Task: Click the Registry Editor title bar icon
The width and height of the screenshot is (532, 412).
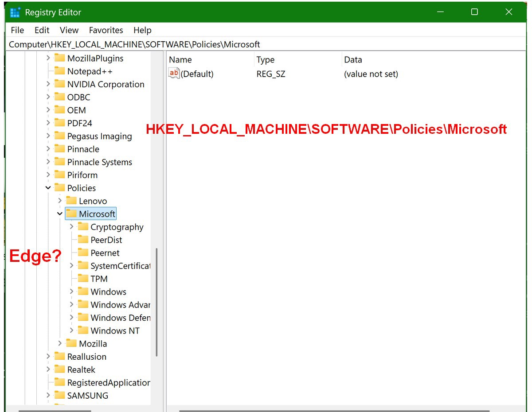Action: 15,12
